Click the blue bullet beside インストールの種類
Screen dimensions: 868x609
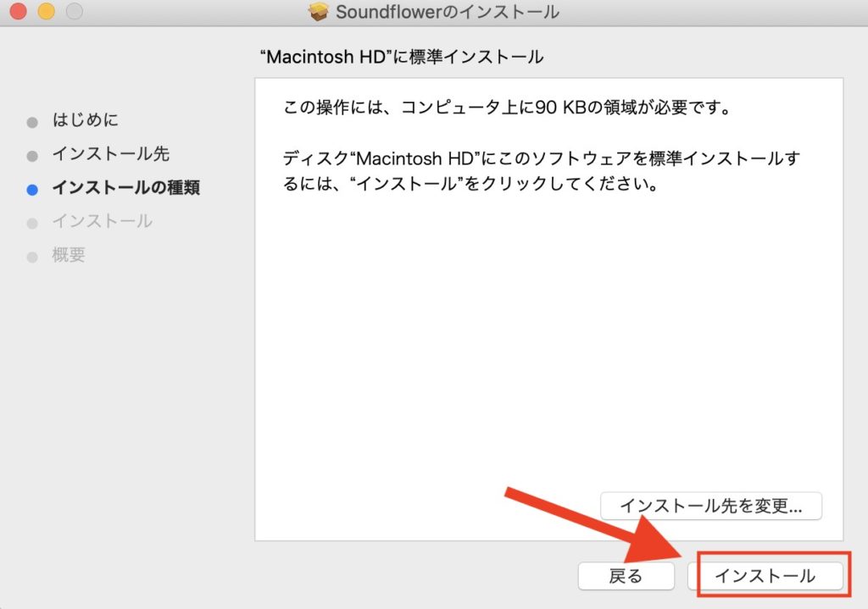(32, 190)
